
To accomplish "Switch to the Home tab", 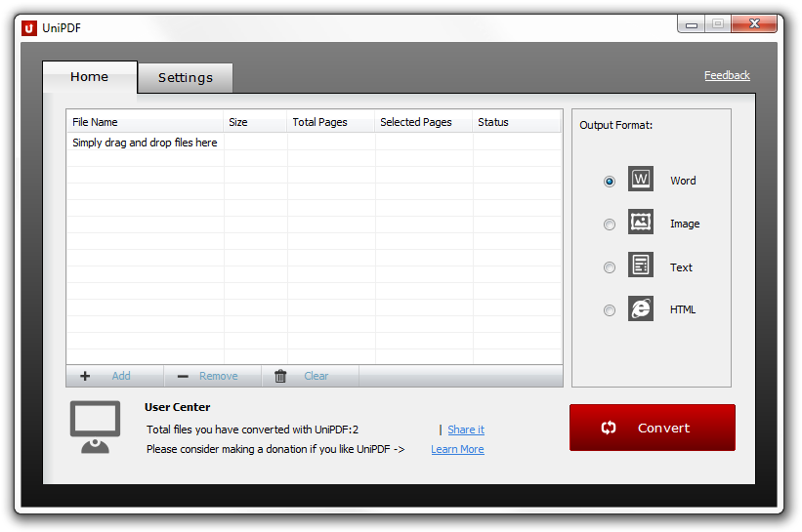I will (90, 77).
